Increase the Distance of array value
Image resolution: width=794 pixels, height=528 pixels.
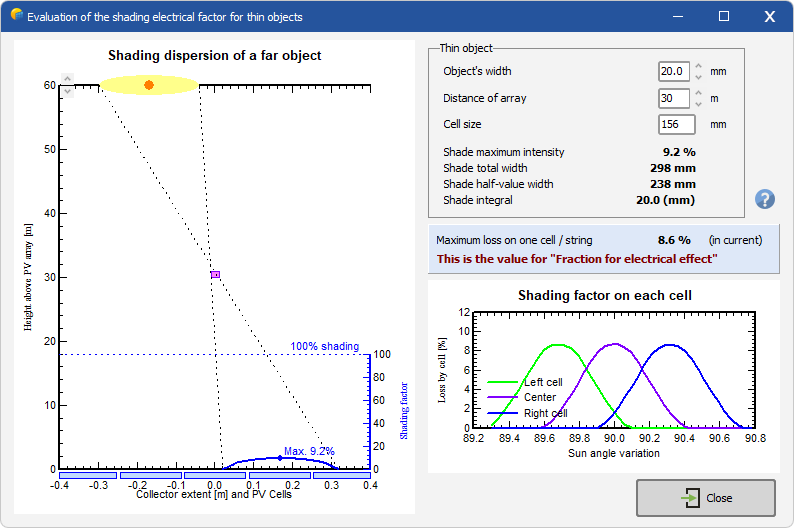(x=698, y=93)
